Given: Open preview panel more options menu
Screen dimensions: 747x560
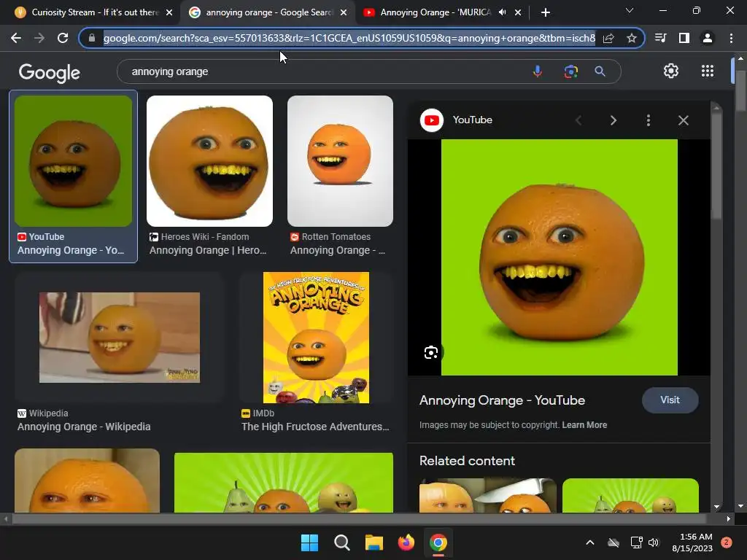Looking at the screenshot, I should click(649, 120).
